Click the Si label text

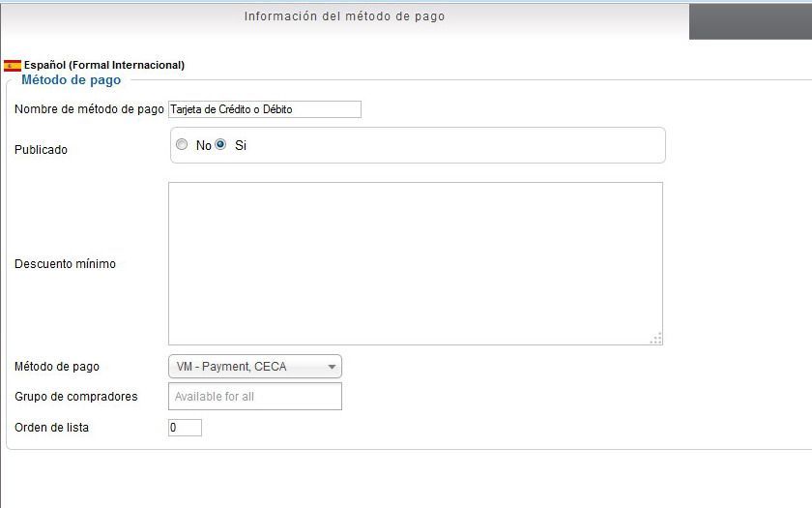coord(241,146)
